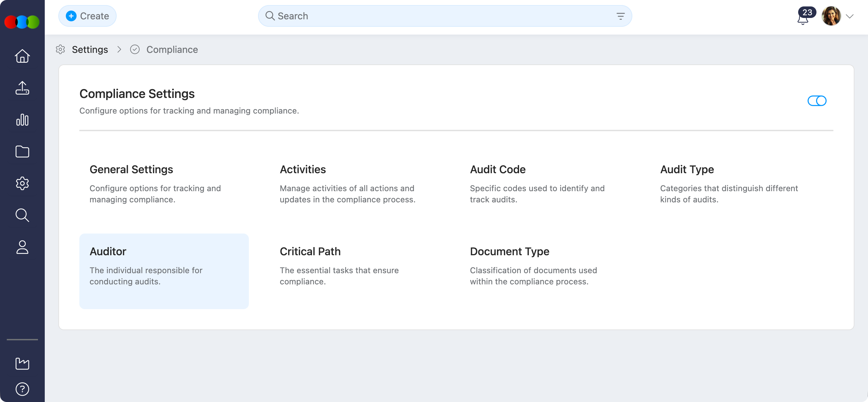Screen dimensions: 868x402
Task: Open the sidebar Search magnifier icon
Action: [22, 215]
